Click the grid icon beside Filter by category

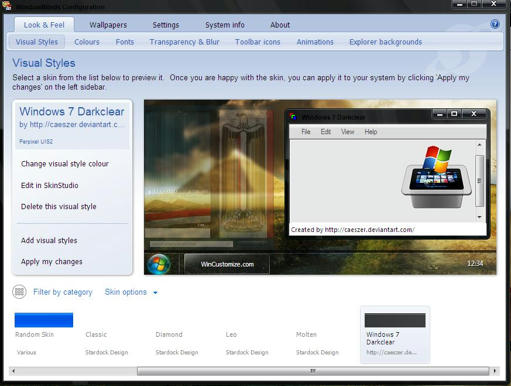pyautogui.click(x=19, y=292)
